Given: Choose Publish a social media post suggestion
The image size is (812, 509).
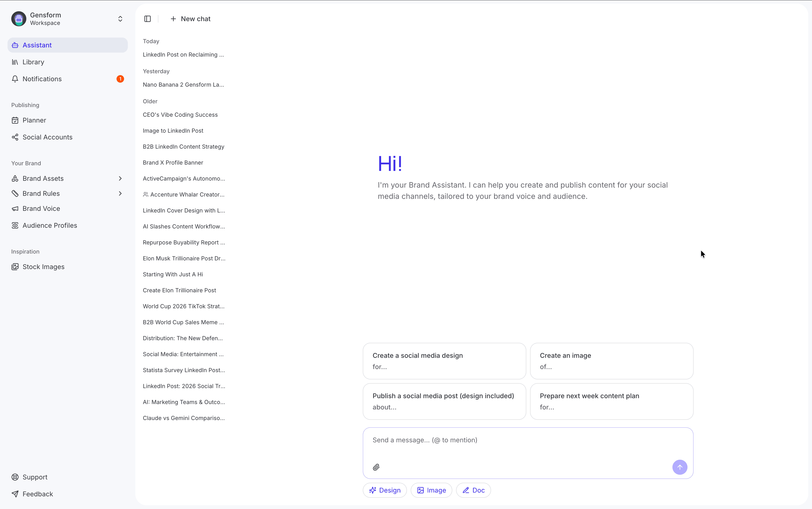Looking at the screenshot, I should point(444,402).
